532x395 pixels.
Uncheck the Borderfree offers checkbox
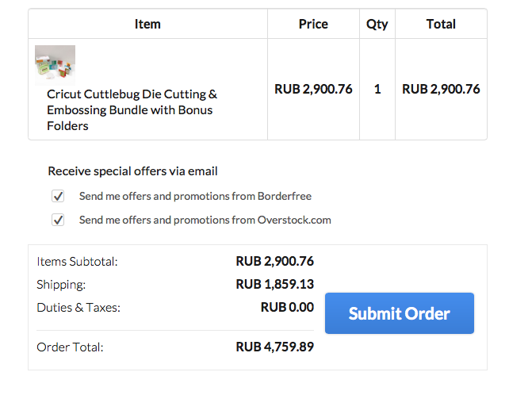click(x=58, y=196)
